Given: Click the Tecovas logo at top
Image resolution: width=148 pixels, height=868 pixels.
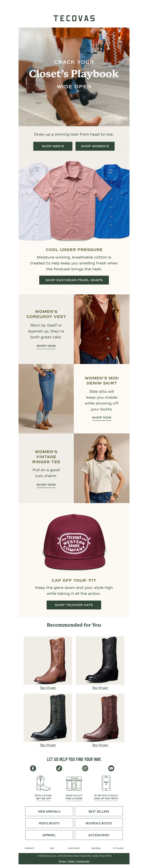Looking at the screenshot, I should [74, 18].
